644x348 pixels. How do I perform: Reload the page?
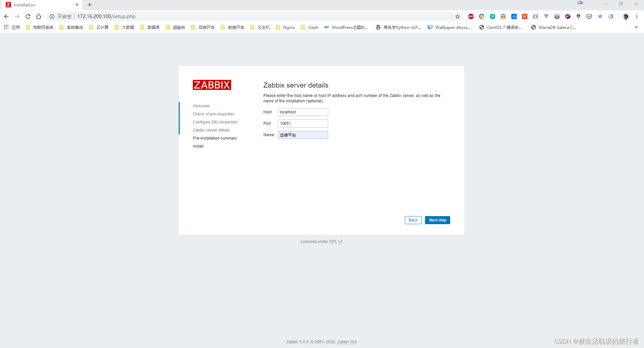[28, 16]
